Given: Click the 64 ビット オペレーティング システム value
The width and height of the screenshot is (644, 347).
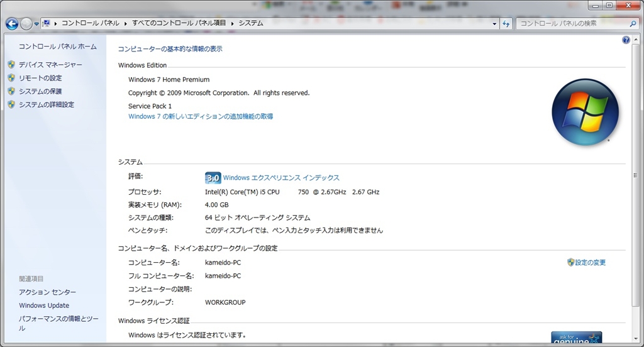Looking at the screenshot, I should tap(257, 218).
